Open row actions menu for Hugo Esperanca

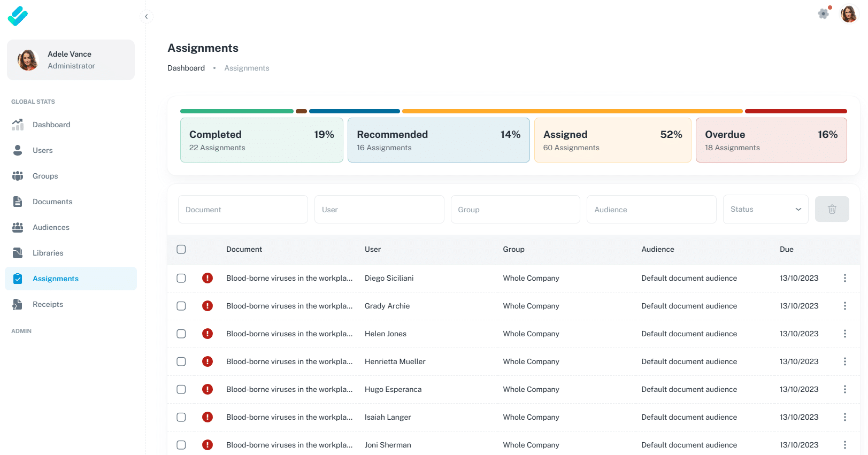pos(845,389)
